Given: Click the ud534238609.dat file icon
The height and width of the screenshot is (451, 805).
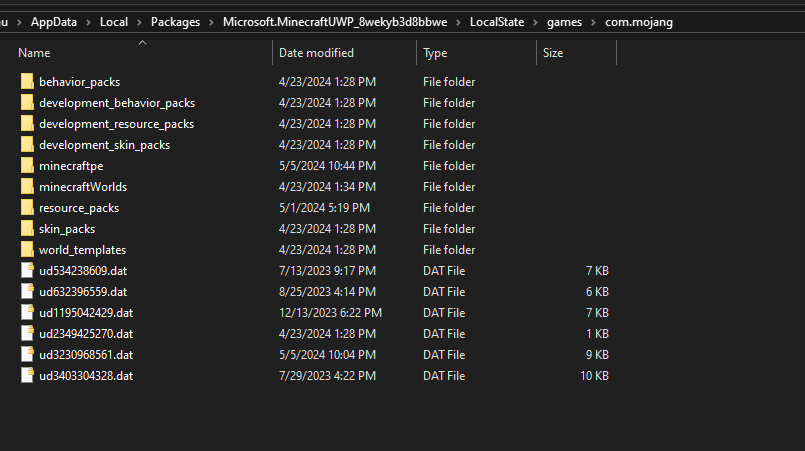Looking at the screenshot, I should coord(27,271).
